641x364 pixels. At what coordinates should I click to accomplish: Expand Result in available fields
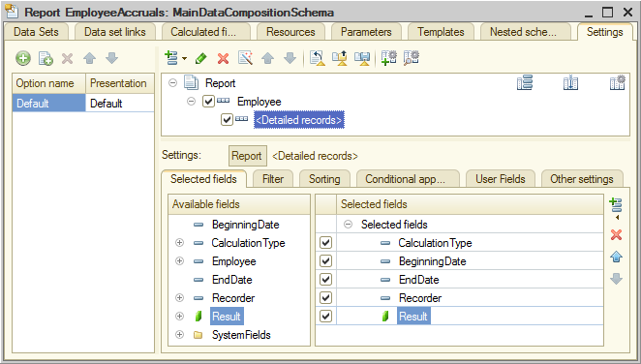(179, 317)
